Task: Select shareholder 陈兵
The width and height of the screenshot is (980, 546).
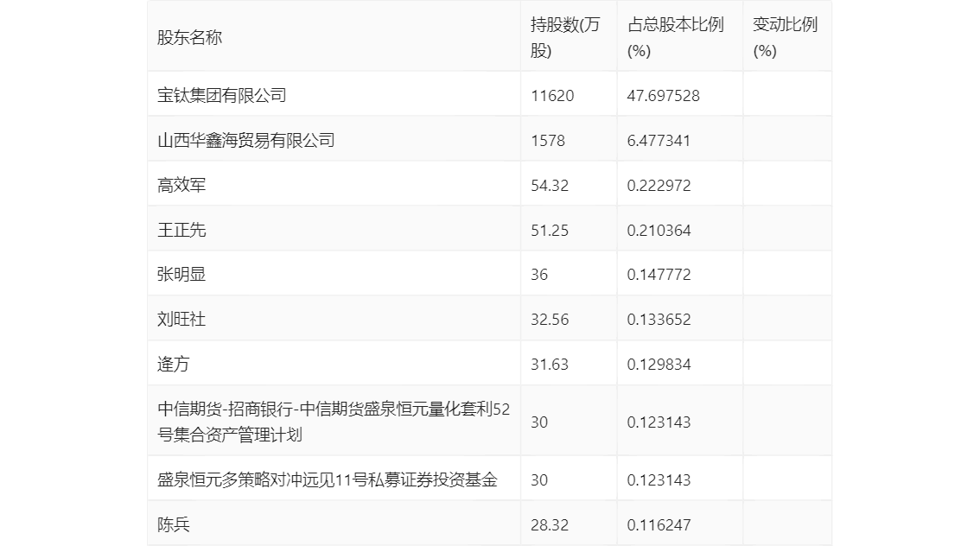Action: coord(173,524)
